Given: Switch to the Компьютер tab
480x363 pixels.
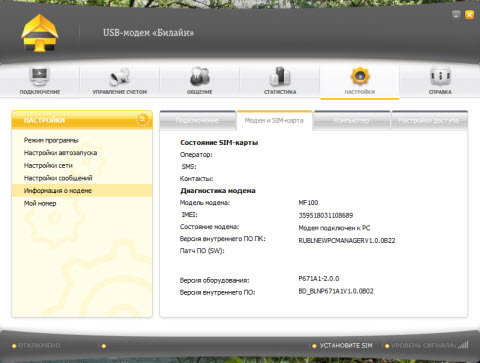Looking at the screenshot, I should coord(351,121).
